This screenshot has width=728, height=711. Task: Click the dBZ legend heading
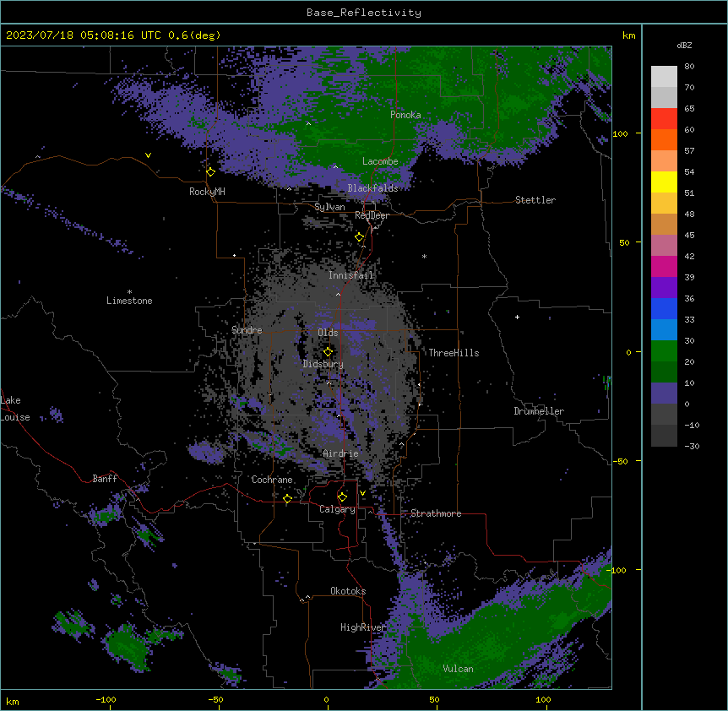click(684, 45)
